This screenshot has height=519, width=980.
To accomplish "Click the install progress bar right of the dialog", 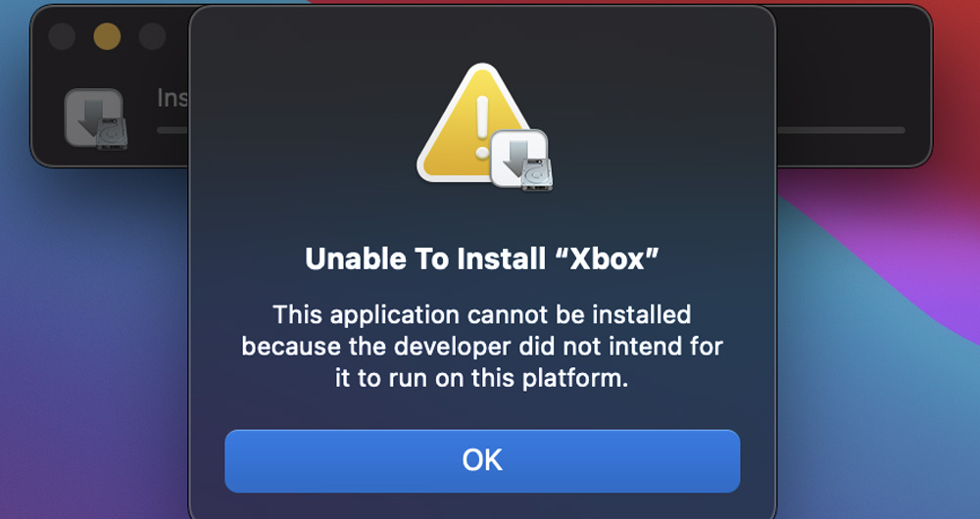I will pos(841,130).
